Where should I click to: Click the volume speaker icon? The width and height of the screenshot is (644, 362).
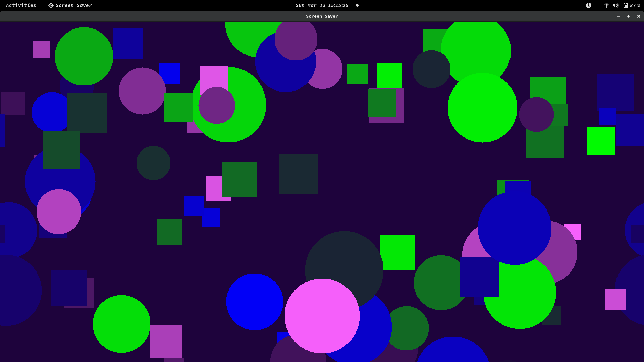[x=615, y=5]
